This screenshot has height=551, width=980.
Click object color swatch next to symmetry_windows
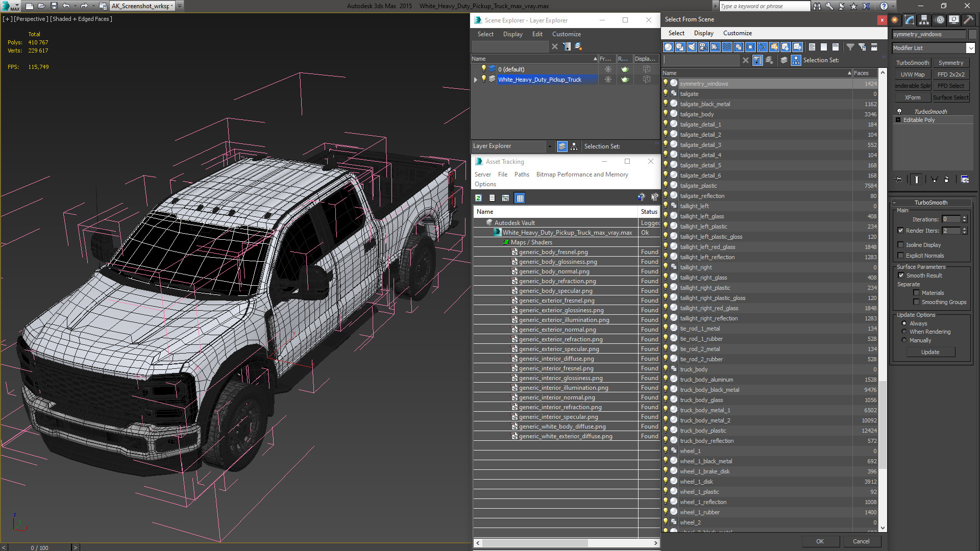972,34
